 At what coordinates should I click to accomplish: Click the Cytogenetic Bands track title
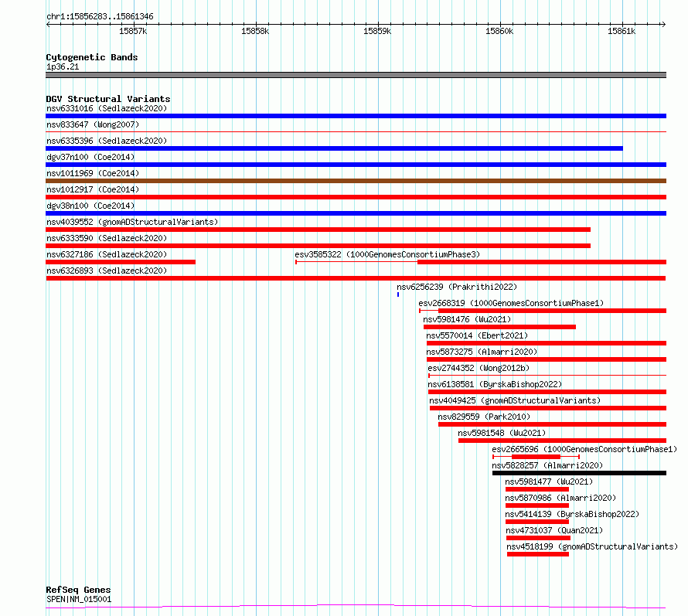click(x=92, y=57)
